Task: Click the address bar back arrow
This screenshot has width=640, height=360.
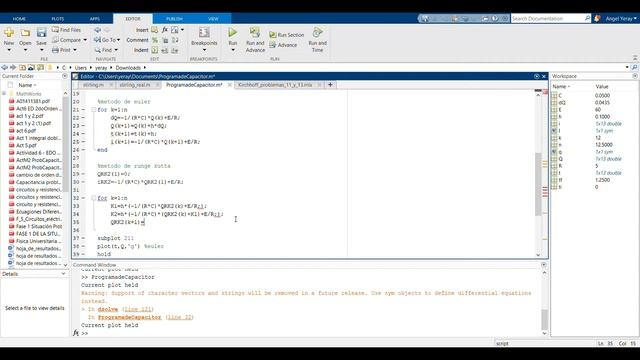Action: [x=4, y=68]
